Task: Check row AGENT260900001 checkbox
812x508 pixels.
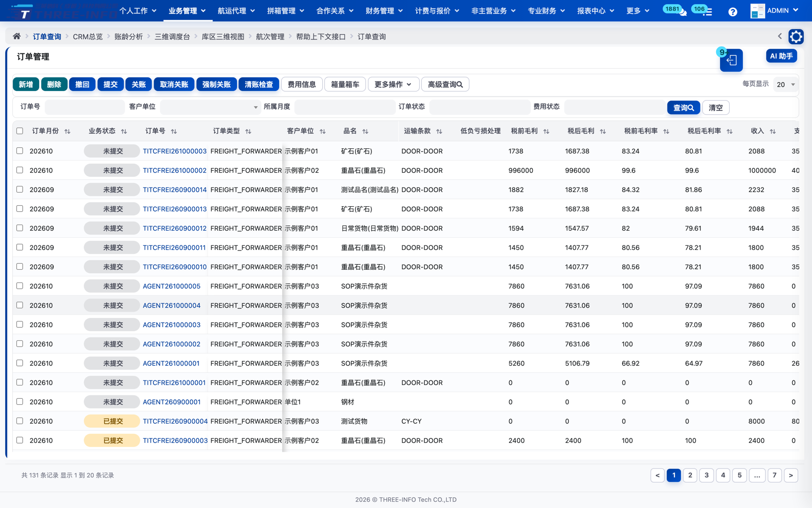Action: click(20, 402)
